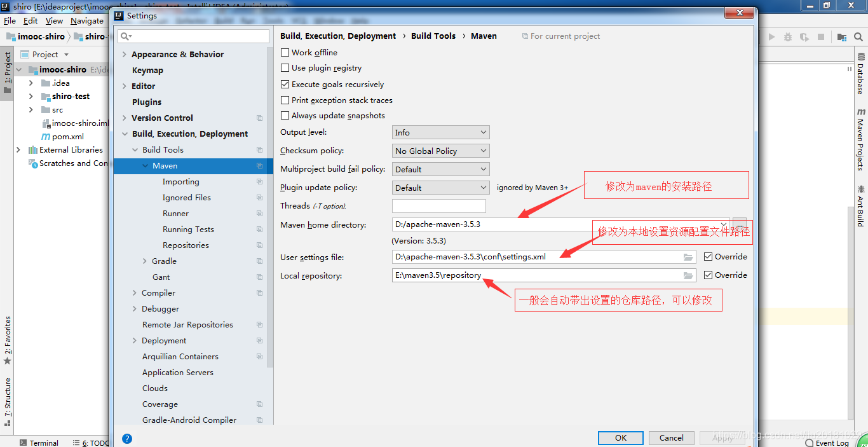This screenshot has width=868, height=447.
Task: Open Multiproject build fail policy dropdown
Action: 440,169
